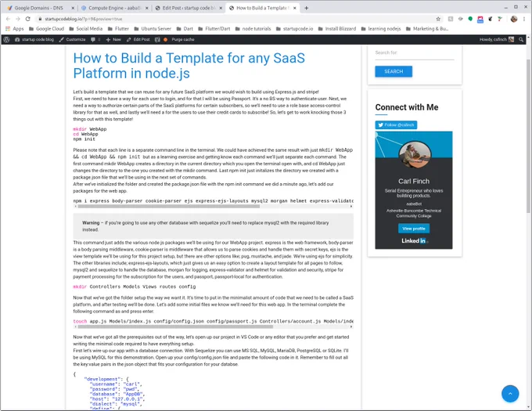
Task: Click right arrow of touch code scrollbar
Action: tap(351, 326)
